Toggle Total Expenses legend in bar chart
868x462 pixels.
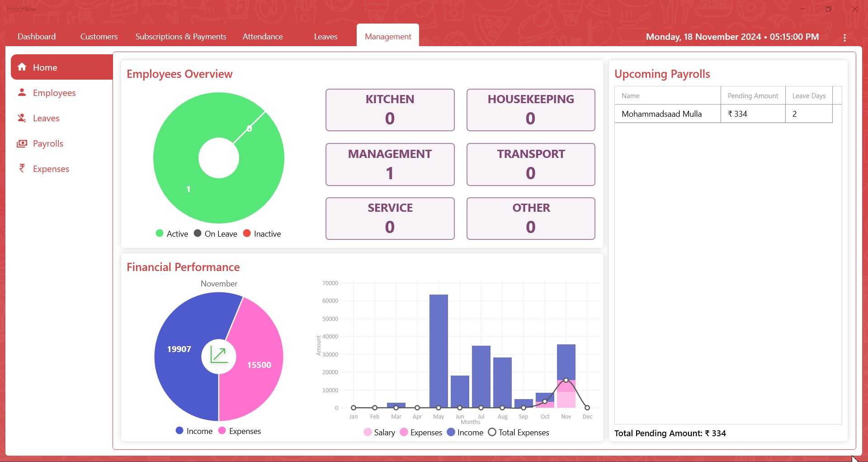click(x=519, y=432)
